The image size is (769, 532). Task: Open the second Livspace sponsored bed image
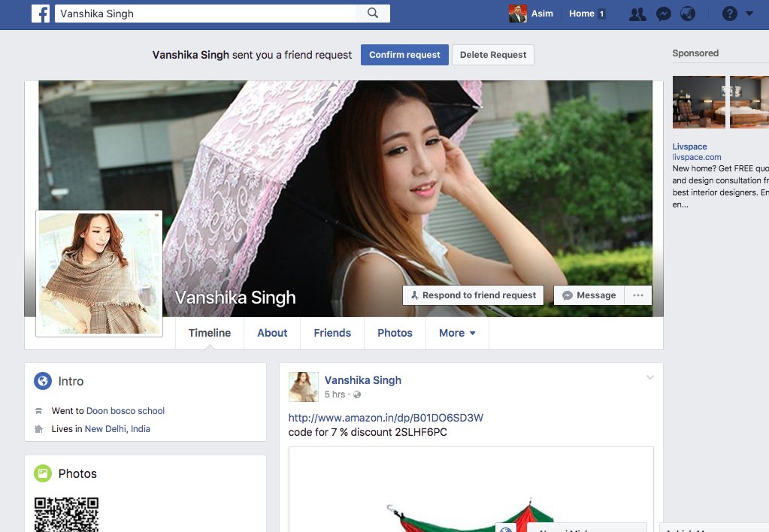(x=749, y=102)
